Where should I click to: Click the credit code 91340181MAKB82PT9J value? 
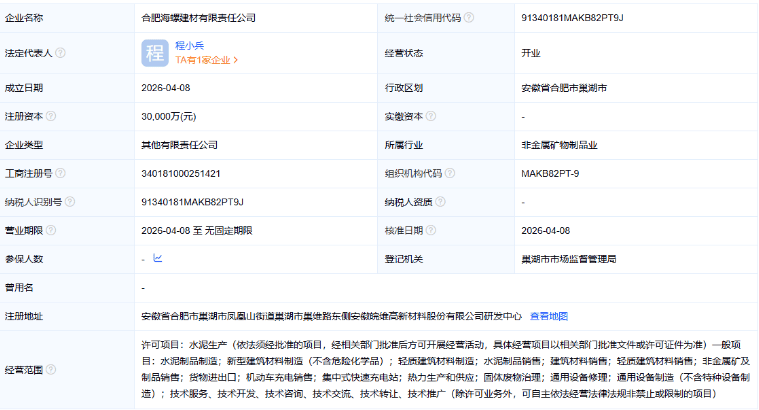[x=572, y=18]
